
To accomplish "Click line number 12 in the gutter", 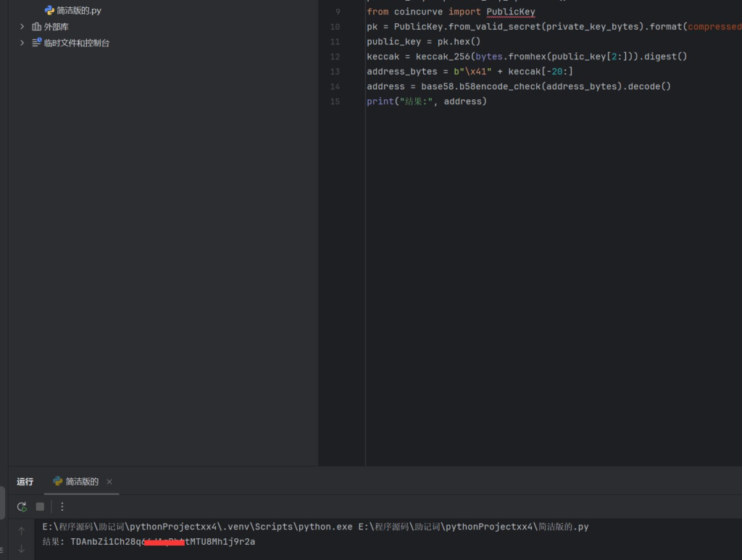I will [334, 57].
